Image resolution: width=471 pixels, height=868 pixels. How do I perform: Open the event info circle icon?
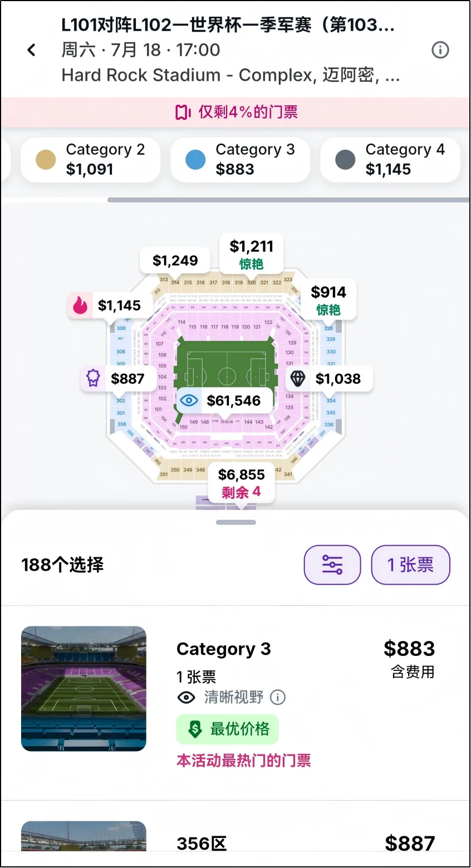click(440, 50)
